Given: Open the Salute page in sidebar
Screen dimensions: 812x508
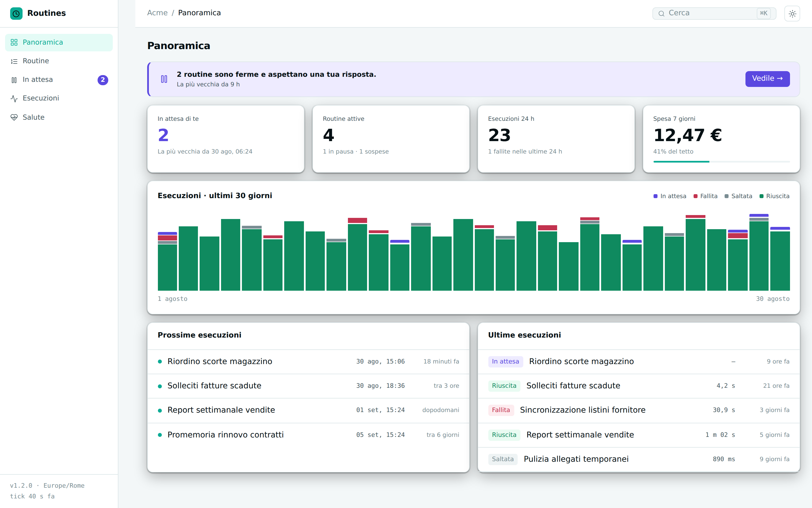Looking at the screenshot, I should 59,117.
